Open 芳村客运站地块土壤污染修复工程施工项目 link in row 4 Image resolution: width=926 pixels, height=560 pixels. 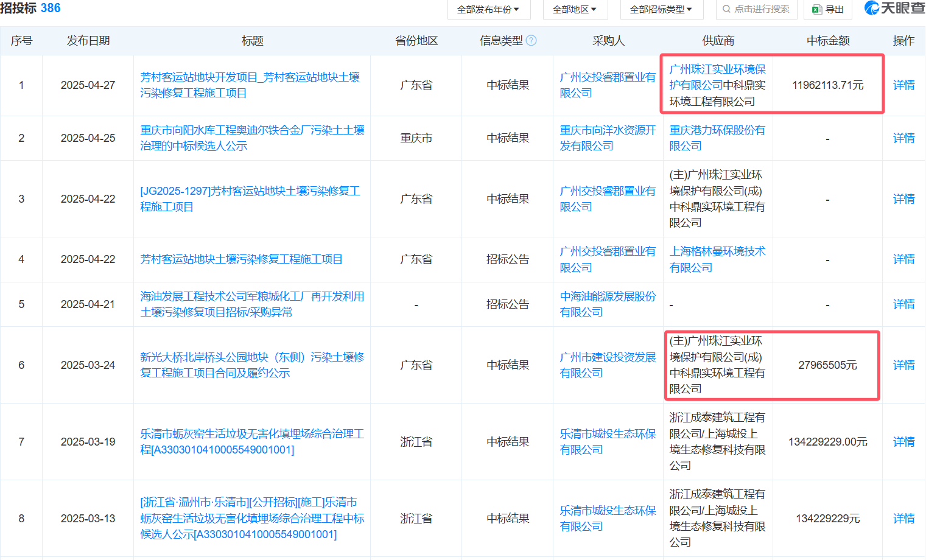click(241, 259)
